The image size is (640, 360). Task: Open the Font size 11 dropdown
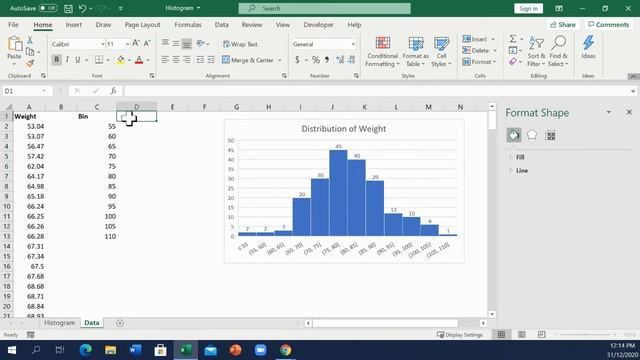tap(127, 44)
